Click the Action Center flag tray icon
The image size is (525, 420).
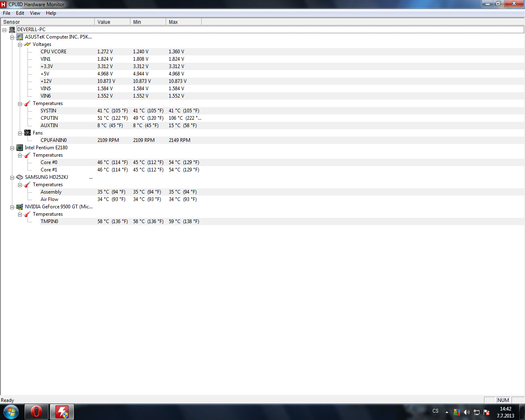click(486, 412)
